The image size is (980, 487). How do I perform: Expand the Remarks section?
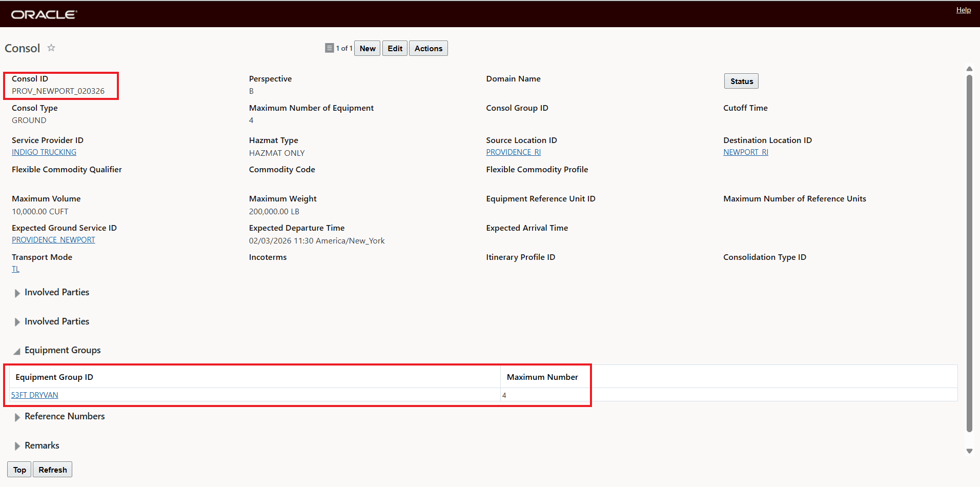(x=17, y=446)
